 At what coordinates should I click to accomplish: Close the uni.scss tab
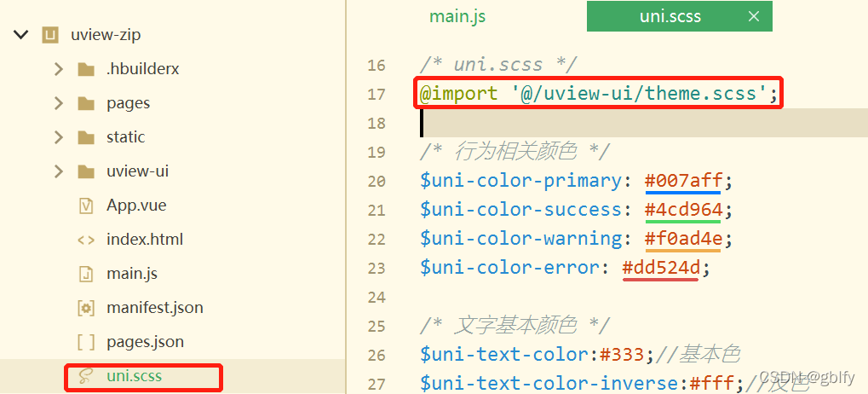753,16
